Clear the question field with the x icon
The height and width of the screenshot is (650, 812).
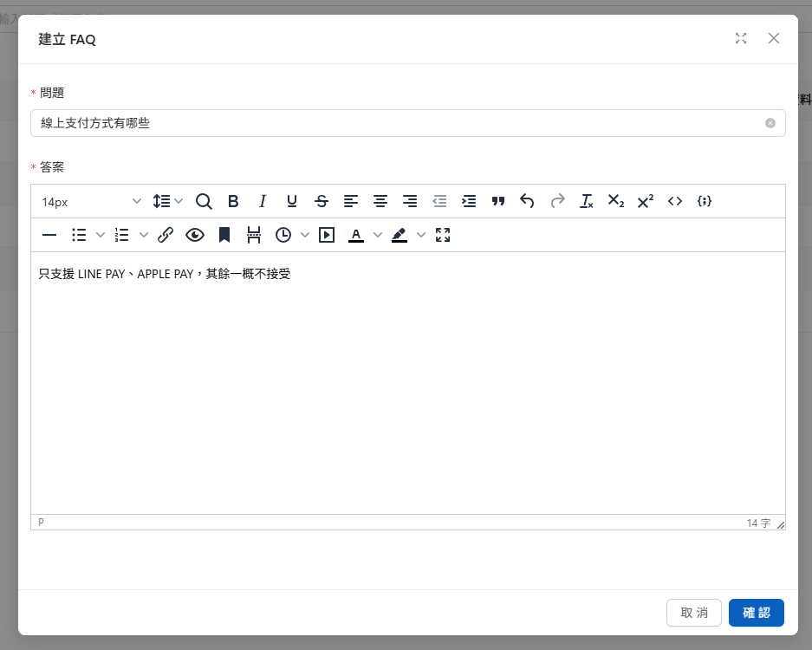[x=770, y=123]
